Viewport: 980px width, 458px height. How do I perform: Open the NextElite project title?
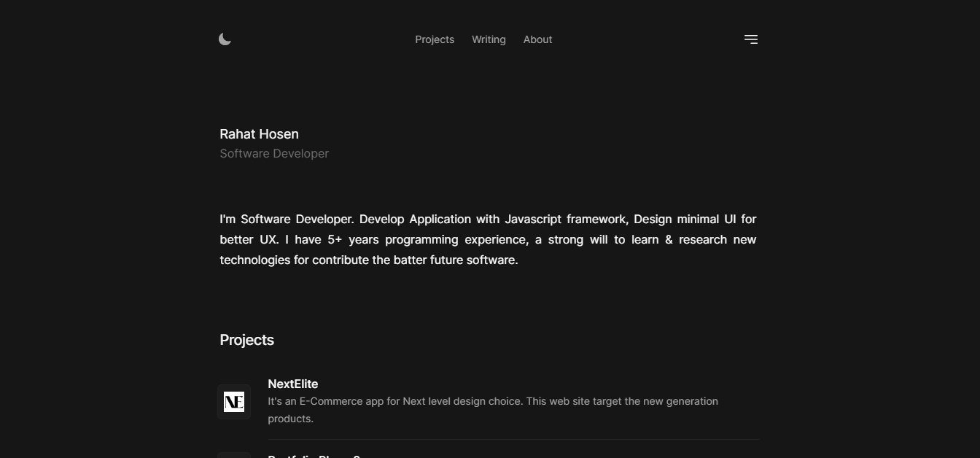click(293, 384)
